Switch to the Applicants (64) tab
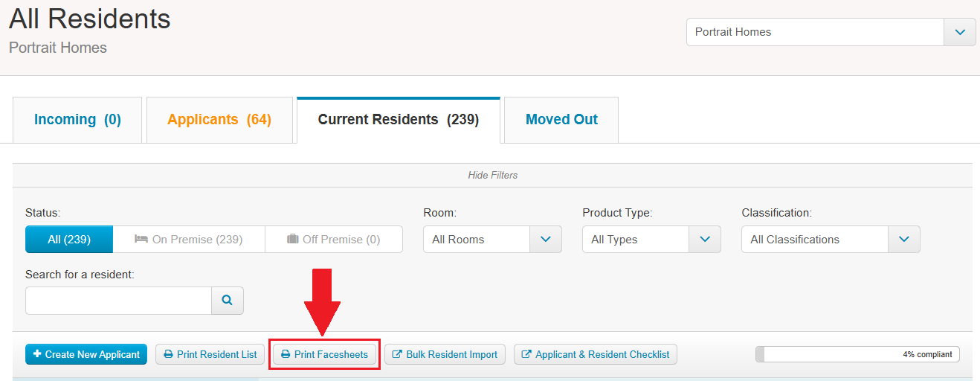The height and width of the screenshot is (381, 980). 219,120
